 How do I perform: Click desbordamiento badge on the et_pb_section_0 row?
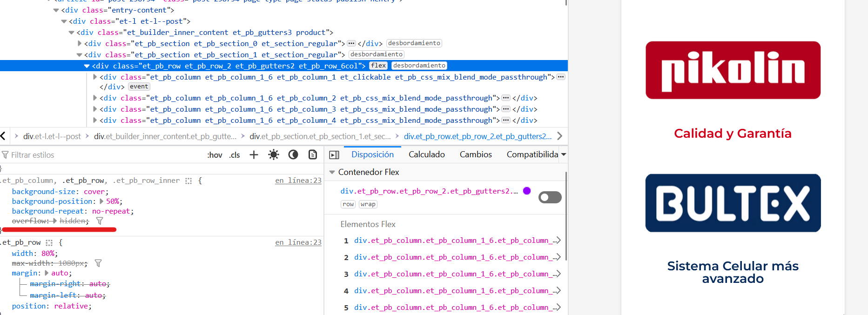[x=414, y=43]
